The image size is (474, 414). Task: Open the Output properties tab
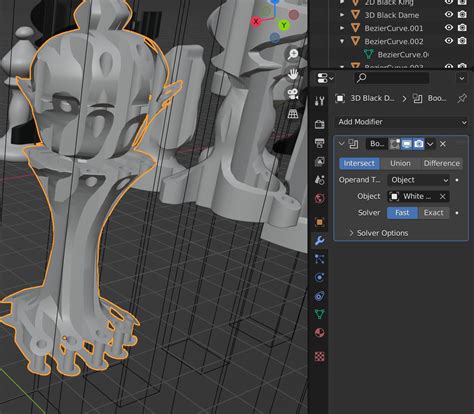(x=319, y=143)
